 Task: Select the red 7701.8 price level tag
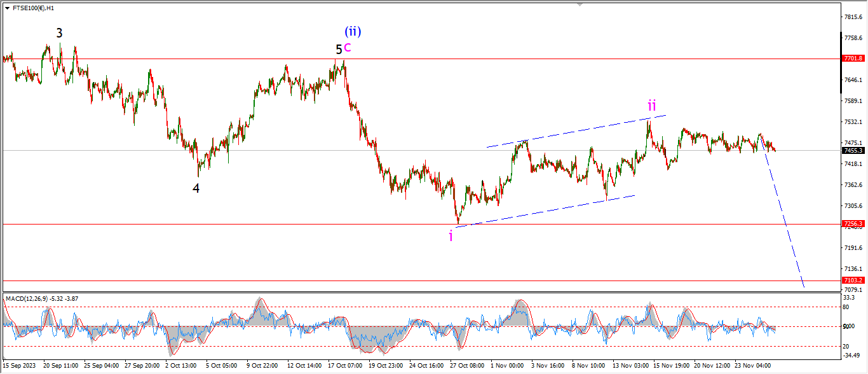853,59
